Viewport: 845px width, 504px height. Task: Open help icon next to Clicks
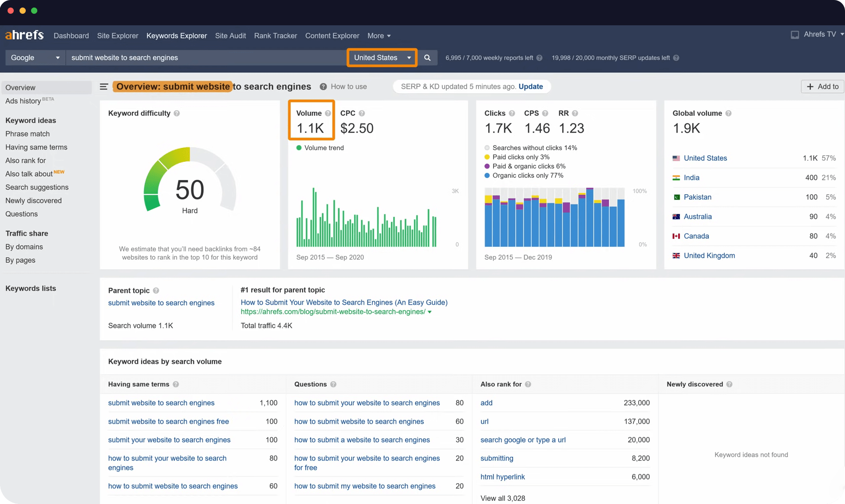tap(512, 113)
